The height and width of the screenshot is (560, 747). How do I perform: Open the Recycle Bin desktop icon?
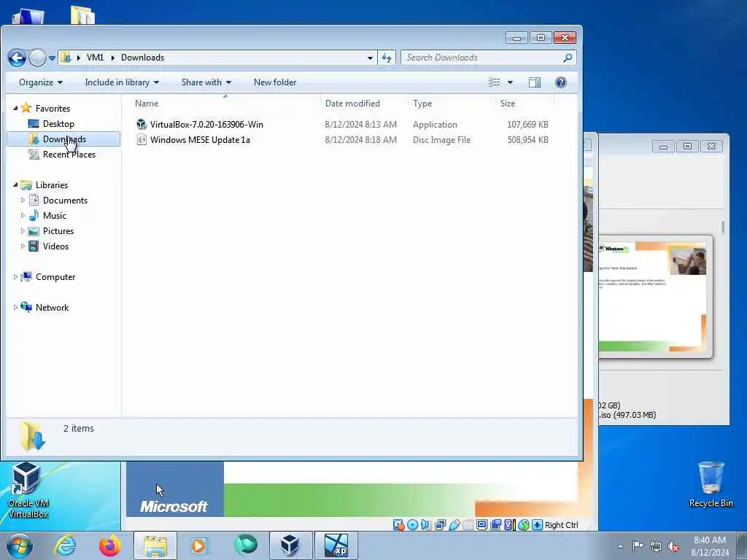[x=711, y=484]
